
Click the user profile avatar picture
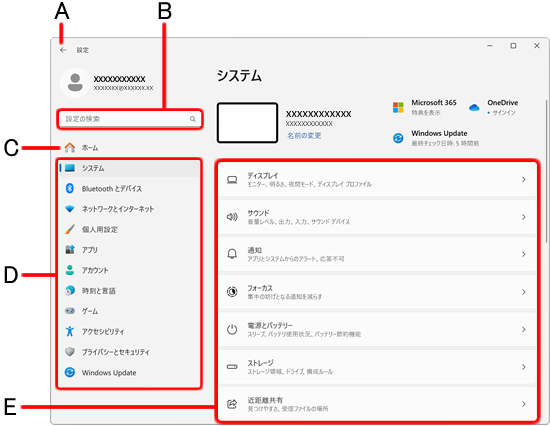click(x=75, y=82)
